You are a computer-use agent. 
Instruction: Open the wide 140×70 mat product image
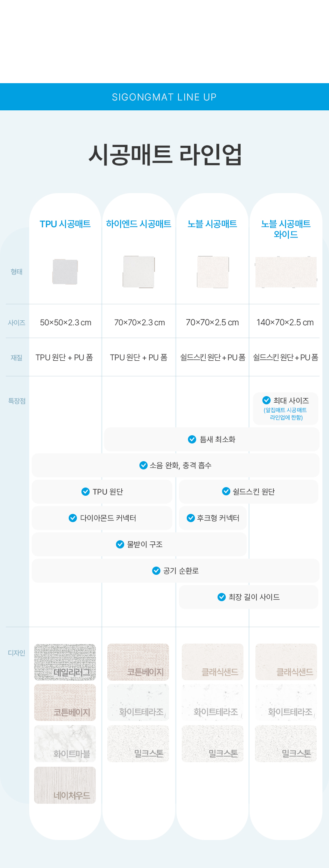pos(286,272)
